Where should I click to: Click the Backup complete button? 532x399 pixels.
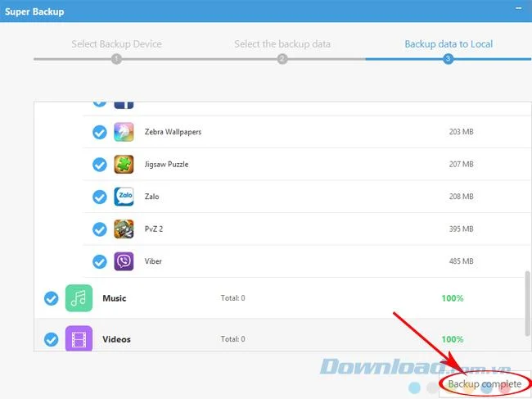coord(485,384)
